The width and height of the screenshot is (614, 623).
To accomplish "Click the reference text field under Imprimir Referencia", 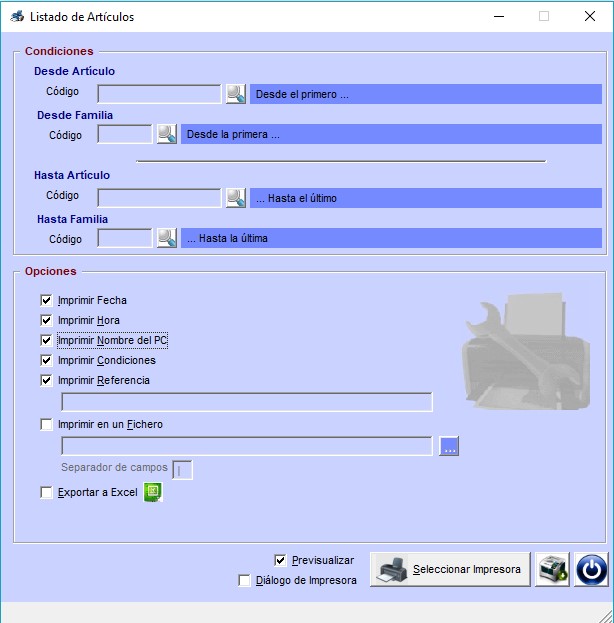I will tap(247, 402).
